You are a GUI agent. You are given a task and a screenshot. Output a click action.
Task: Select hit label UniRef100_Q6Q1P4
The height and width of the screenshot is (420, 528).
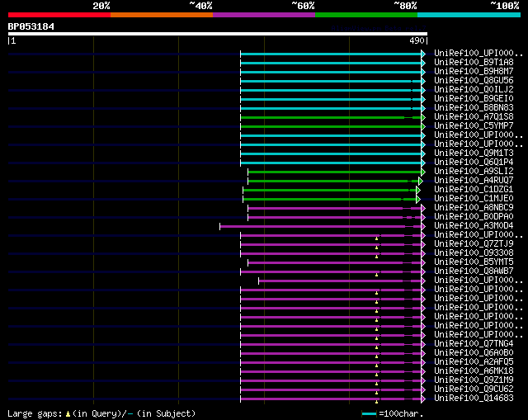[x=474, y=163]
